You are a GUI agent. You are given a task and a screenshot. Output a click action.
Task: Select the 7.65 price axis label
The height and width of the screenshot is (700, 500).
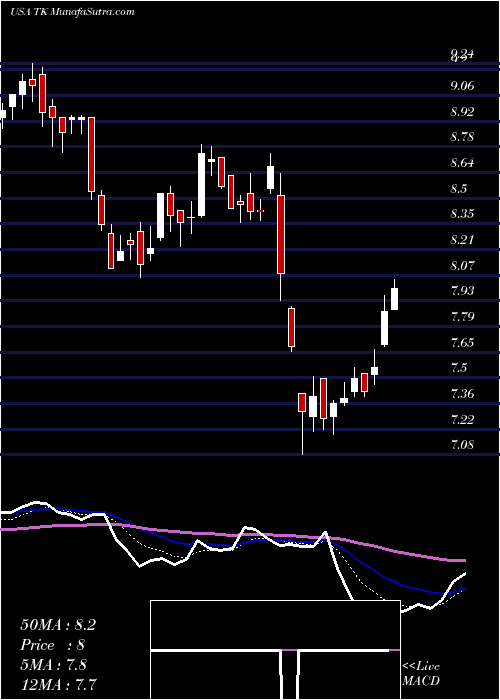(x=462, y=342)
